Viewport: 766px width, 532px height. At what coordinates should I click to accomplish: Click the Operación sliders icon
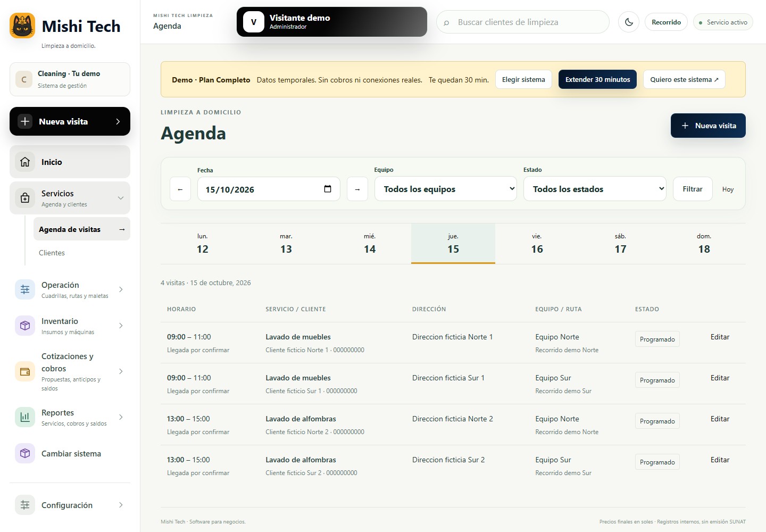pyautogui.click(x=25, y=289)
